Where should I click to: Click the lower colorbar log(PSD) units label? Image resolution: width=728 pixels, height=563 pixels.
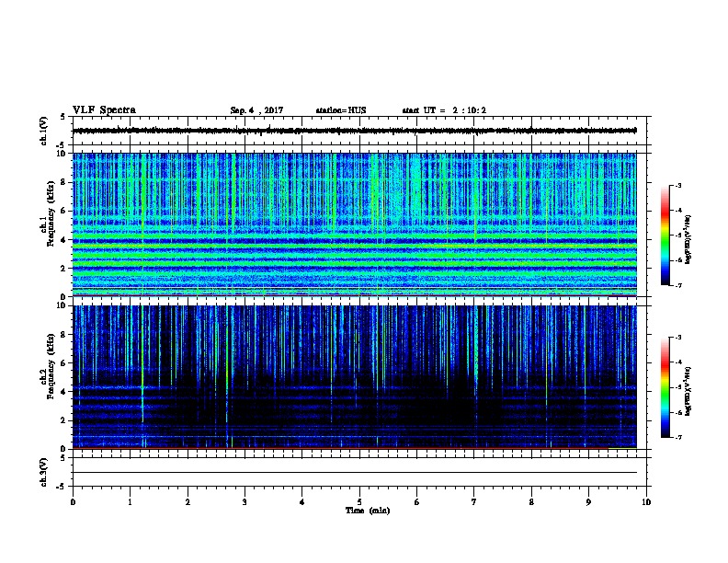[688, 391]
